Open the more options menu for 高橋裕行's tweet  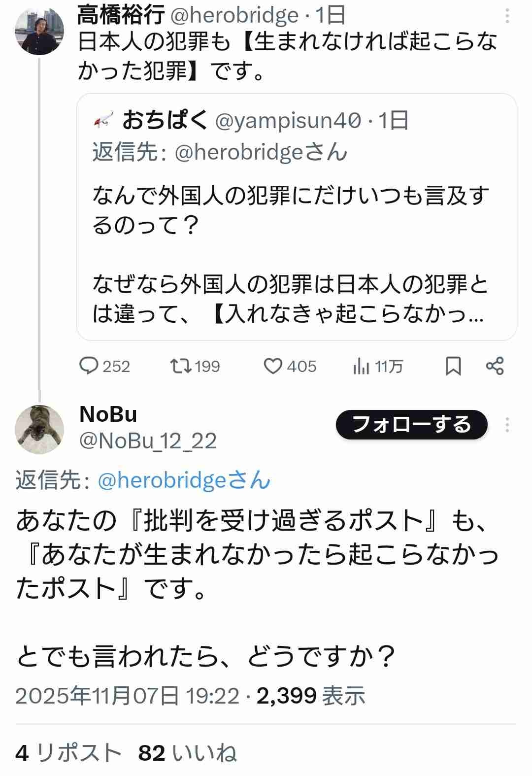[507, 17]
